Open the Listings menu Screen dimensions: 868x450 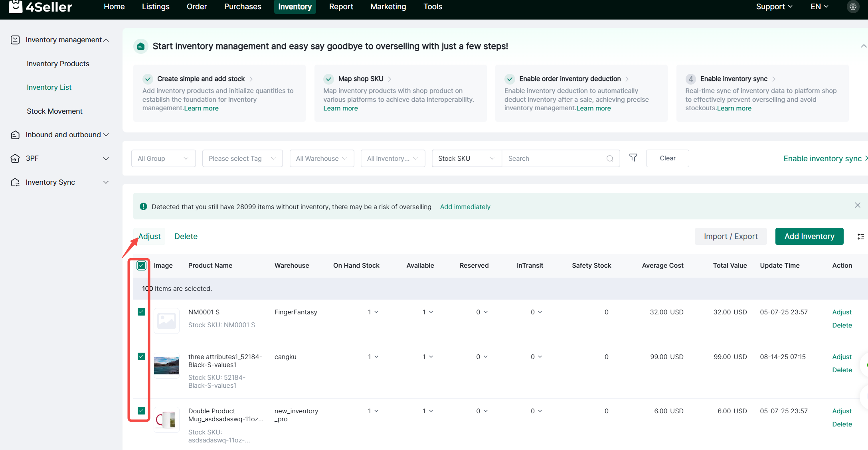click(156, 7)
